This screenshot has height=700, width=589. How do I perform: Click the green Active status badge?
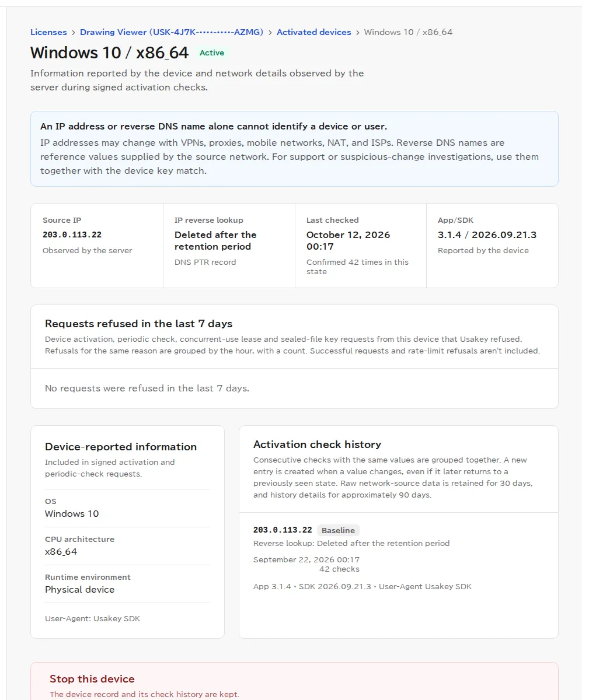coord(212,52)
